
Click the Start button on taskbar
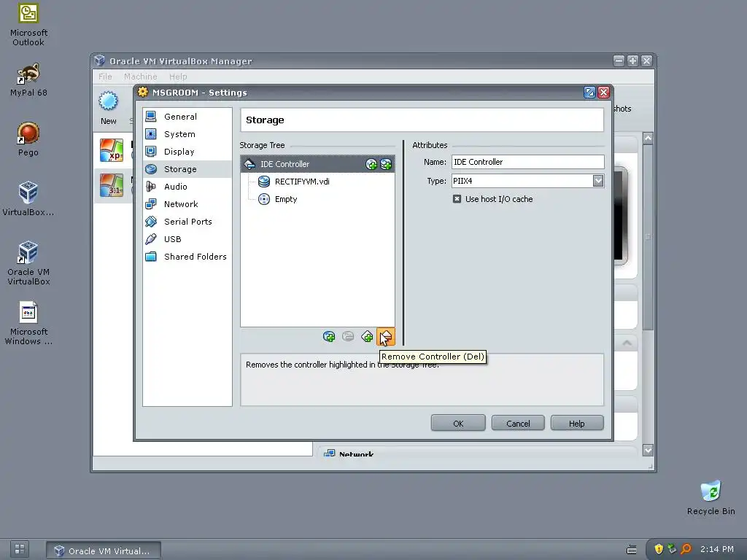point(20,549)
